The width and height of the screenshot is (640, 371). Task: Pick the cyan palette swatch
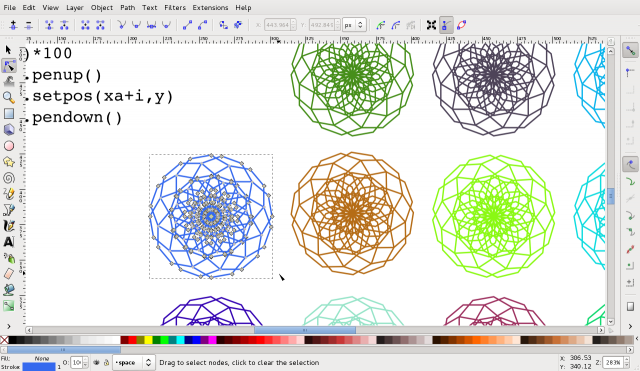(x=180, y=340)
